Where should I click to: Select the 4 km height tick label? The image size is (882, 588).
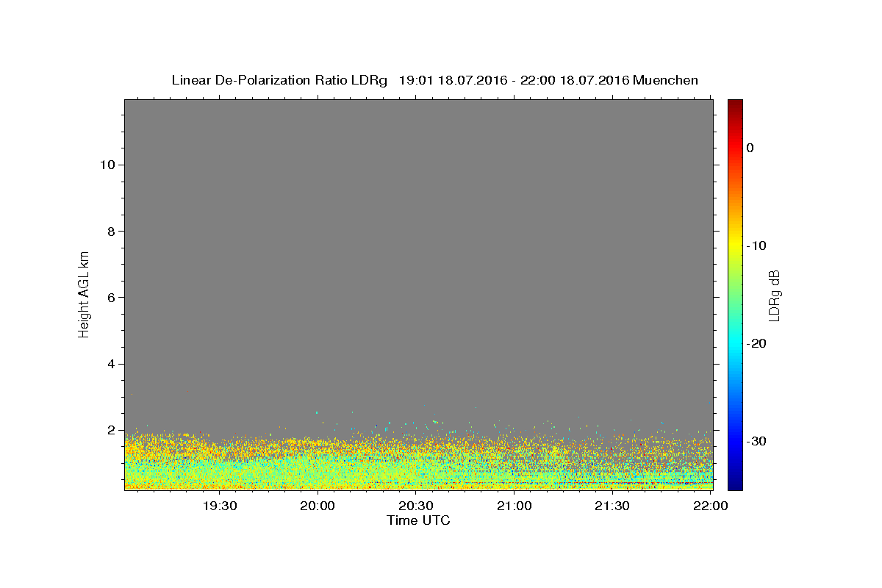coord(110,364)
